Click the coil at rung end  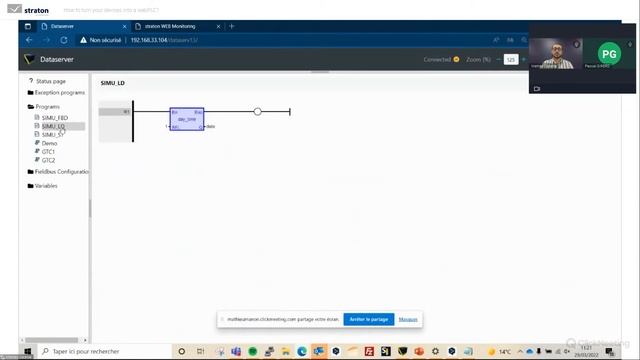[258, 111]
